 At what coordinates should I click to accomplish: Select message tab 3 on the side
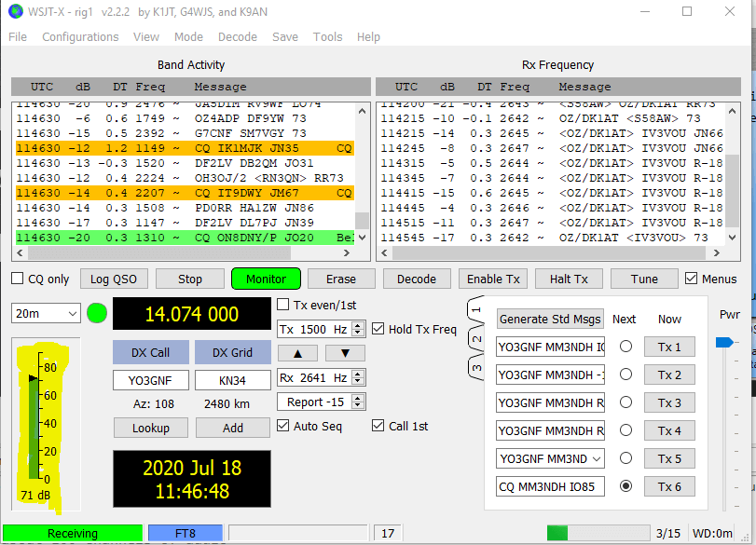(x=475, y=368)
